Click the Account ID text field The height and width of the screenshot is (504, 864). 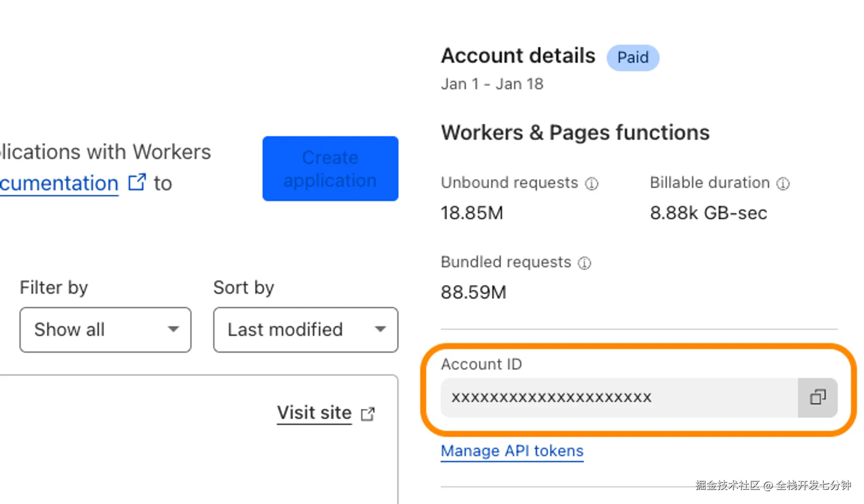(x=618, y=398)
